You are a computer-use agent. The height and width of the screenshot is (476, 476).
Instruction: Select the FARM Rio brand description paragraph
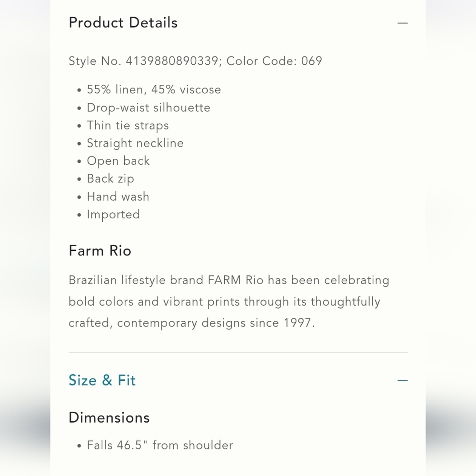229,301
